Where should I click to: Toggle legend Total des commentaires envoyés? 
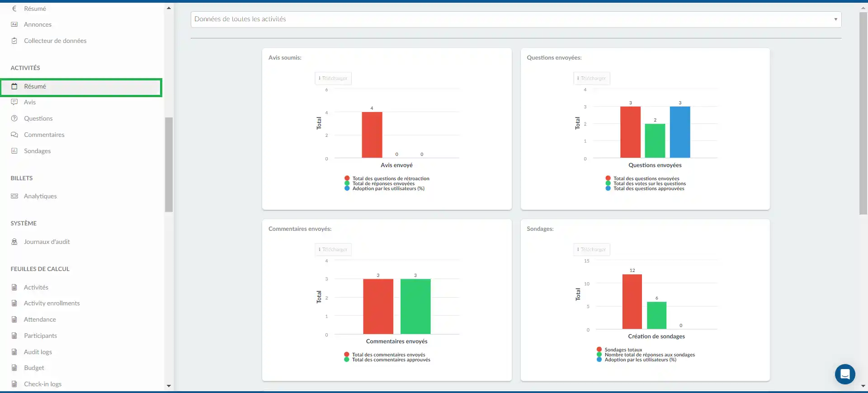click(385, 355)
